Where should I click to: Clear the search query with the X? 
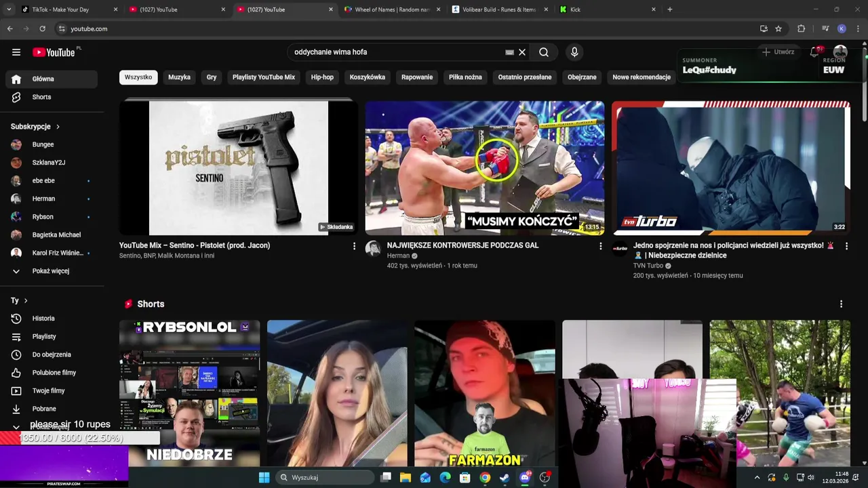[x=522, y=52]
